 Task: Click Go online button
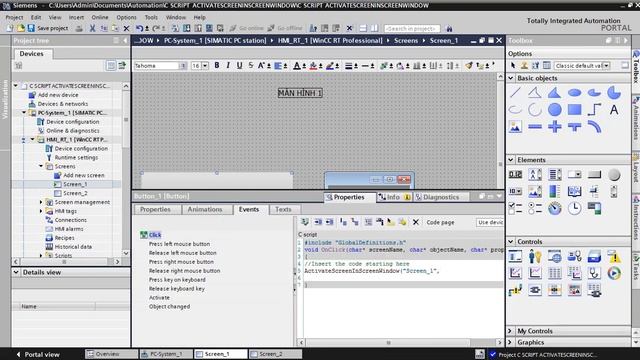click(247, 28)
